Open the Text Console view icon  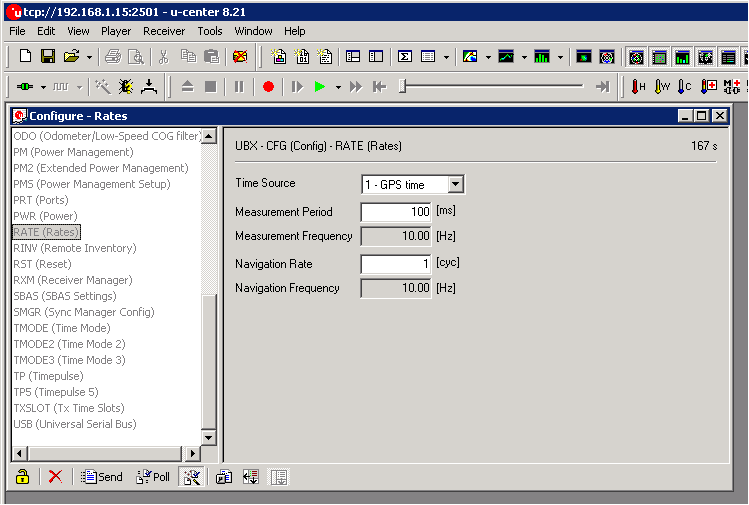click(278, 56)
